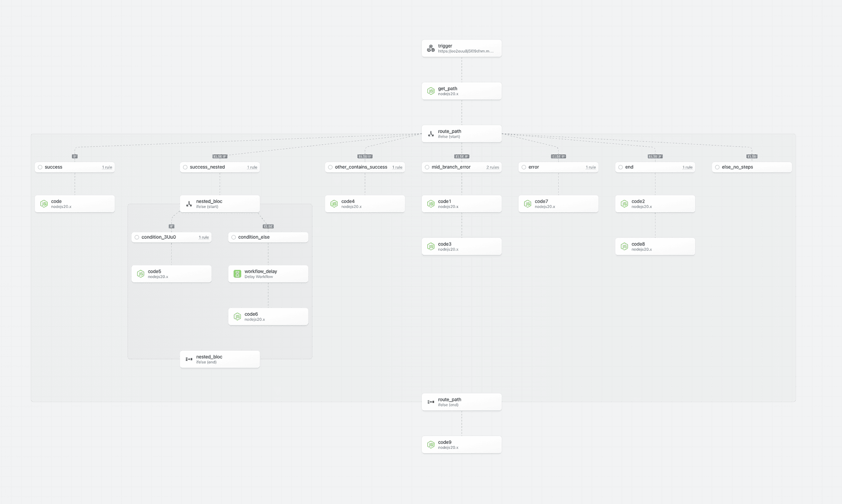
Task: Click the branch icon on route_path ifelse (start)
Action: pos(431,134)
